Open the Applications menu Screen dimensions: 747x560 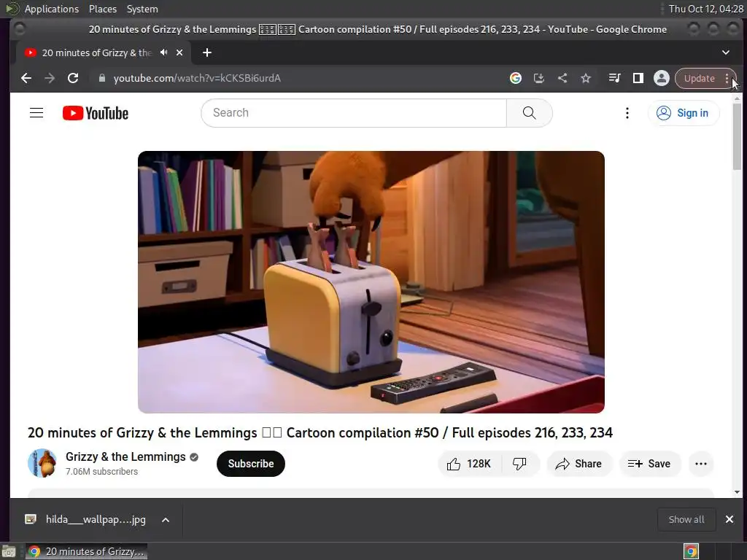pyautogui.click(x=52, y=9)
